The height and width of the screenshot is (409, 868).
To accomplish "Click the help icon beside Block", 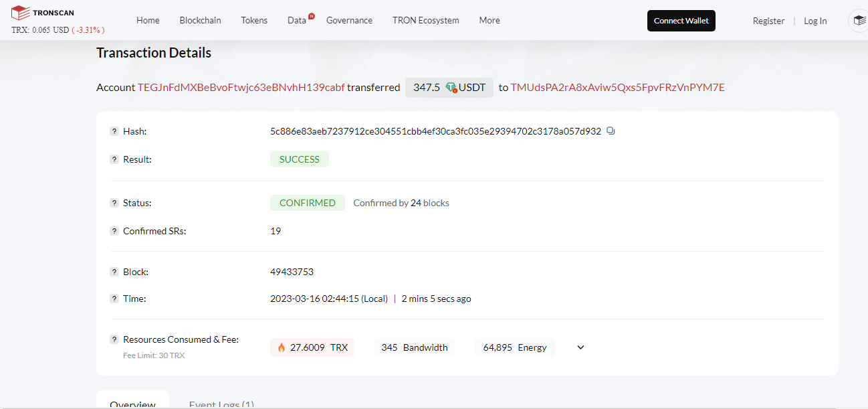I will pyautogui.click(x=114, y=272).
